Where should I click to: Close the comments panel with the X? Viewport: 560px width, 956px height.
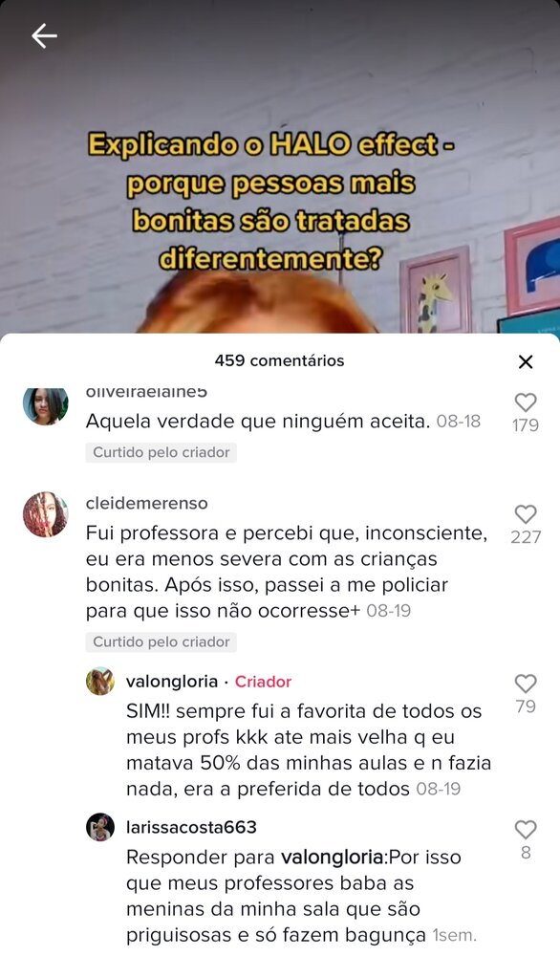(x=526, y=361)
